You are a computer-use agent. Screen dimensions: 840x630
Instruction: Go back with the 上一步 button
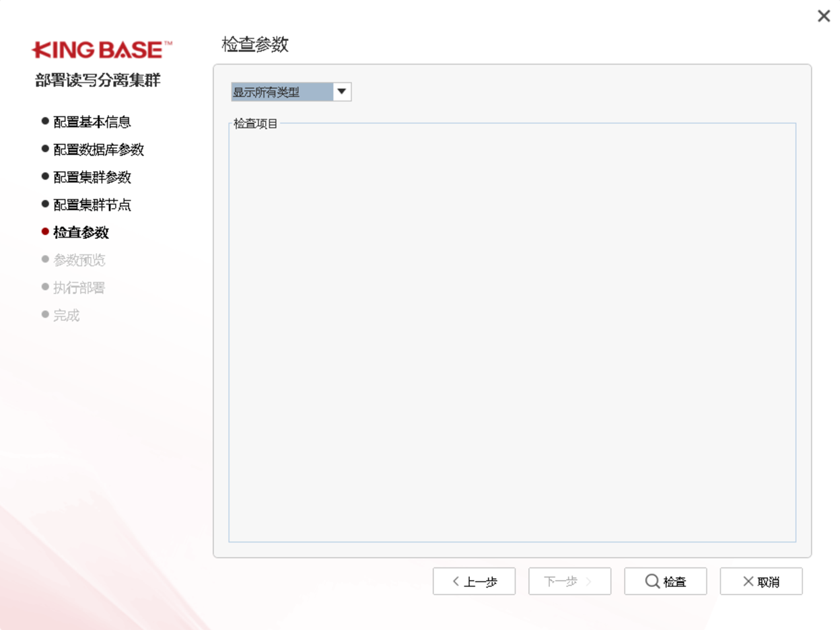(x=474, y=582)
